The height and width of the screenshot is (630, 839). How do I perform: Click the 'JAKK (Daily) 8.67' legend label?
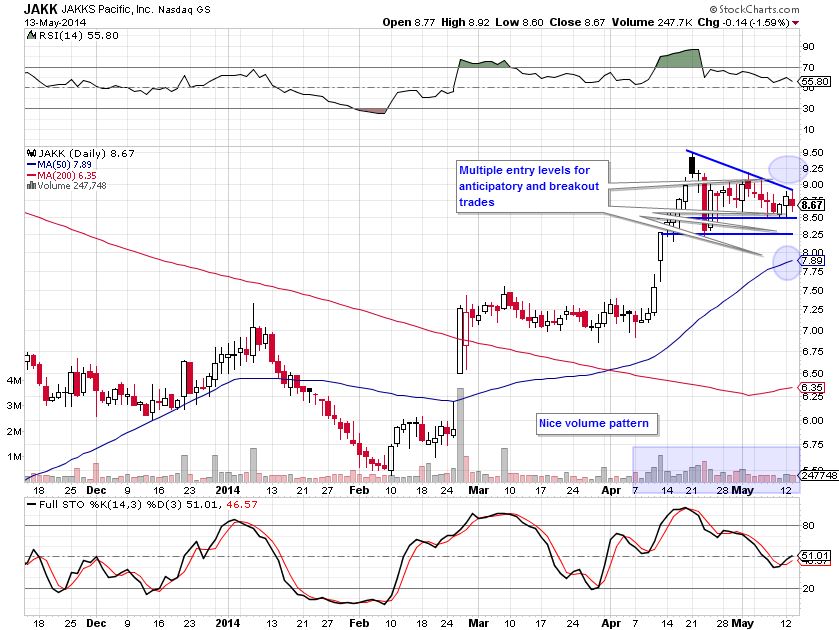coord(85,154)
